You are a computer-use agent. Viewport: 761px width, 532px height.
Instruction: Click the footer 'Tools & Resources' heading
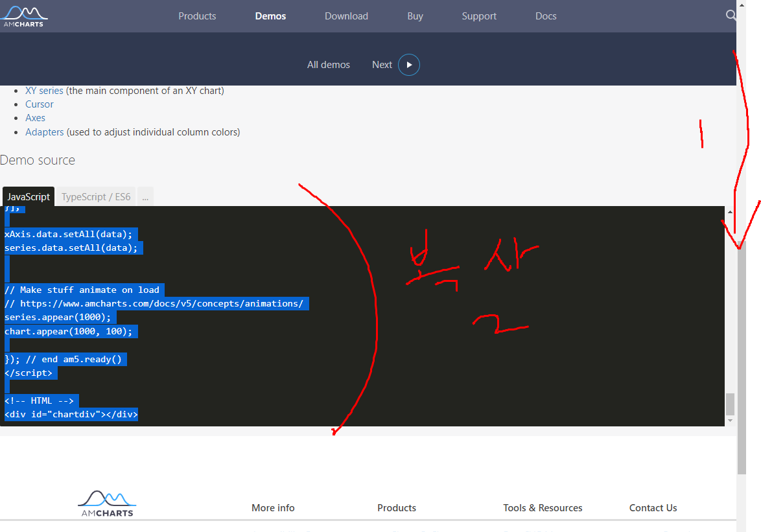pyautogui.click(x=543, y=508)
